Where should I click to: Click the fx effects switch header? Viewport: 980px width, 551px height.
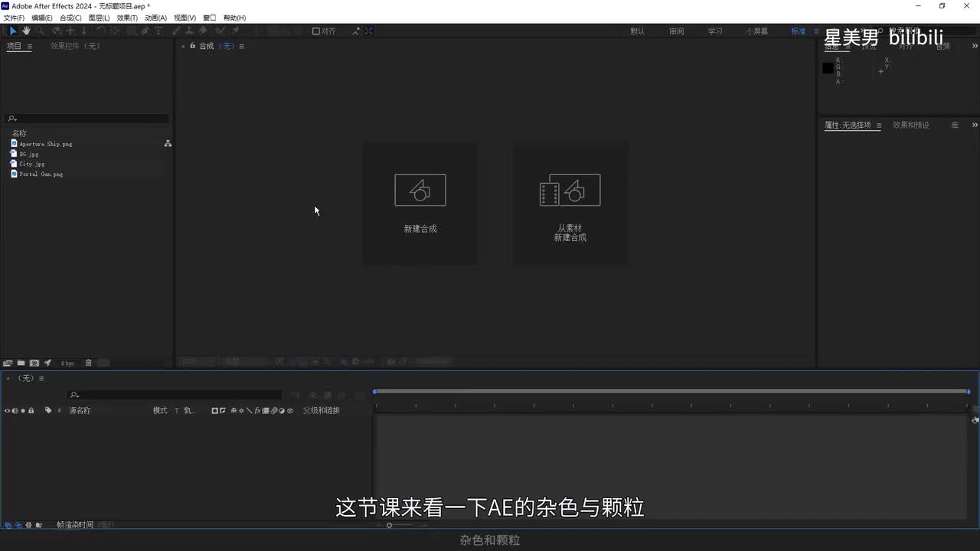pyautogui.click(x=257, y=410)
